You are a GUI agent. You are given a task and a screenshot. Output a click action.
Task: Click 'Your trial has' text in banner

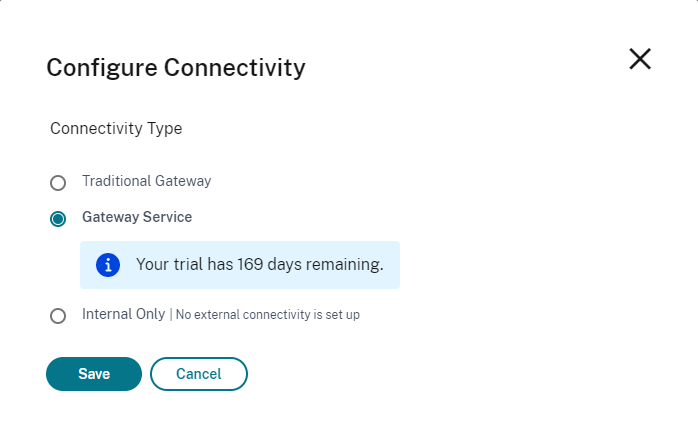click(x=185, y=265)
